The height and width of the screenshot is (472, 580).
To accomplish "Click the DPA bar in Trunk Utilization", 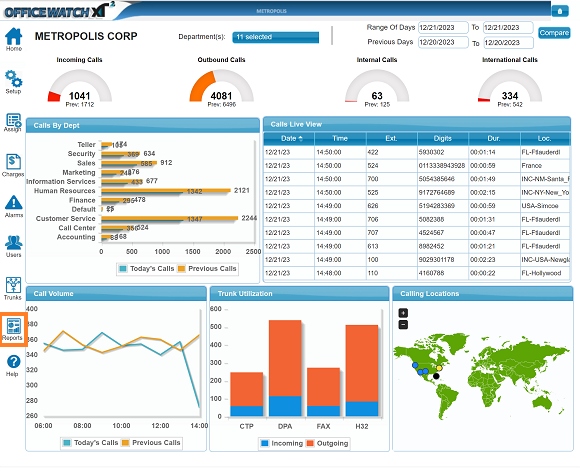I will [285, 368].
